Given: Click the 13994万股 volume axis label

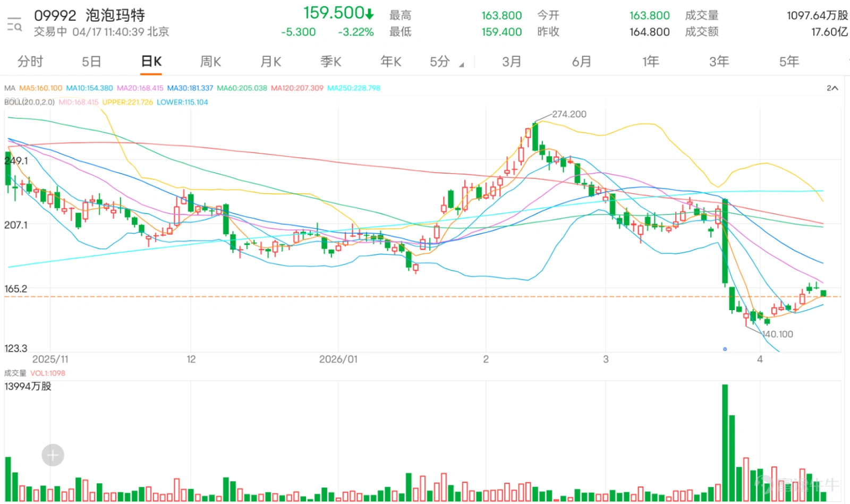Looking at the screenshot, I should (28, 386).
